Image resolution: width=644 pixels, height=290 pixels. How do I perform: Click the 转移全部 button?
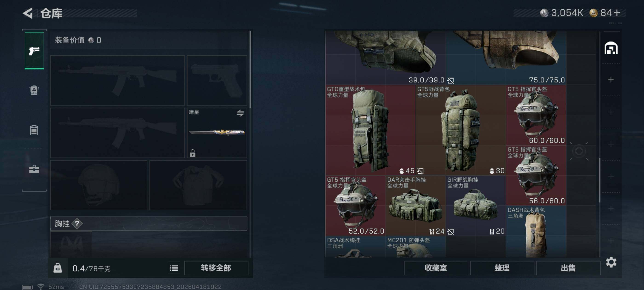pyautogui.click(x=216, y=268)
